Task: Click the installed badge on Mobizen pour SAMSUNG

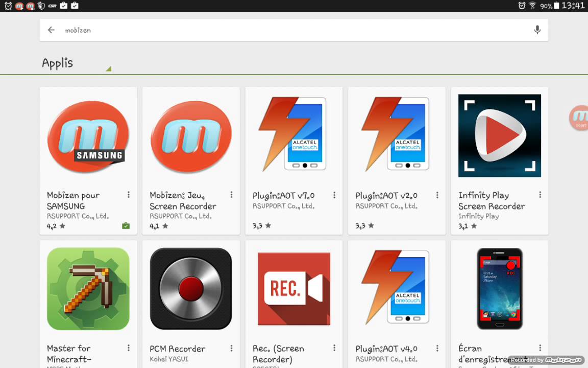Action: [x=126, y=226]
